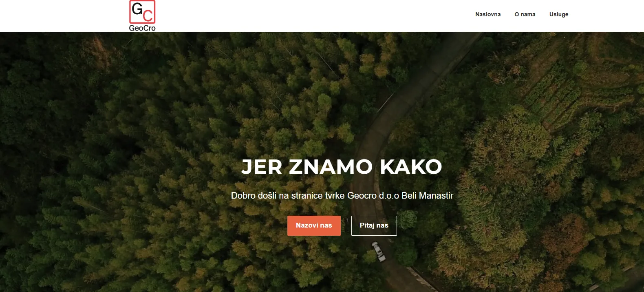Click the word ZNAMO in the headline
This screenshot has width=644, height=292.
click(x=331, y=167)
